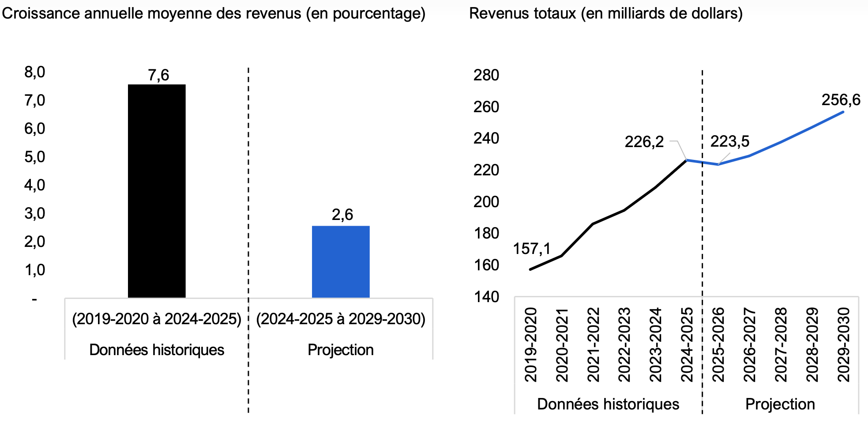Select the 157,1 data label

(x=532, y=249)
